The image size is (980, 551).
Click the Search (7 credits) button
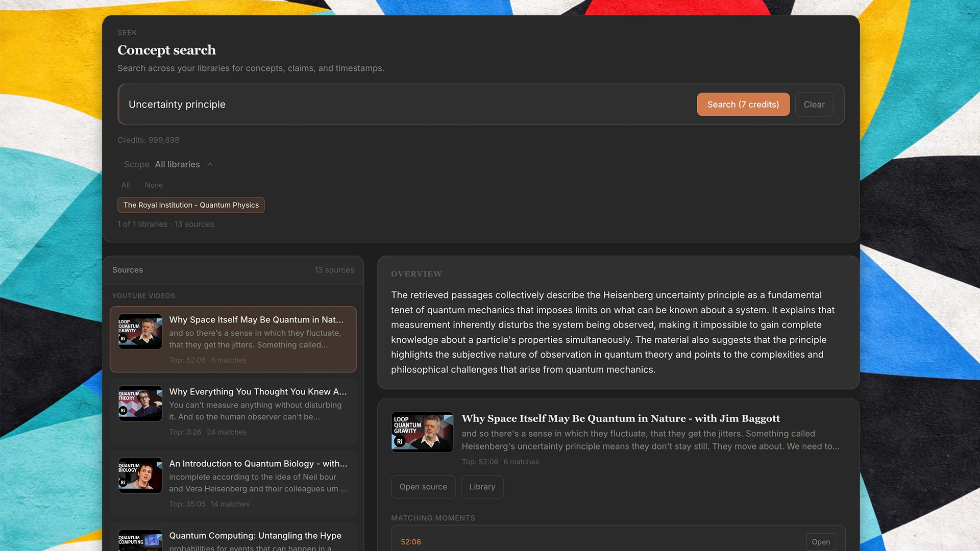[743, 105]
